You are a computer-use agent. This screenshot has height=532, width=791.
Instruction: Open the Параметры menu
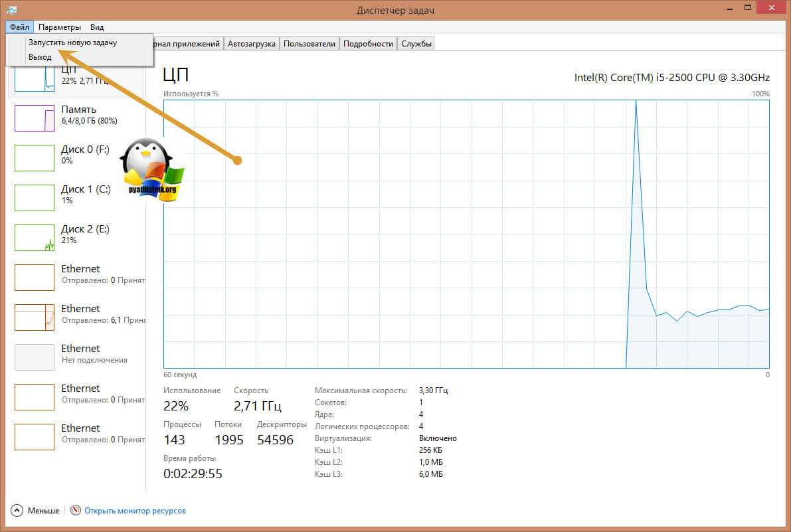[x=60, y=27]
